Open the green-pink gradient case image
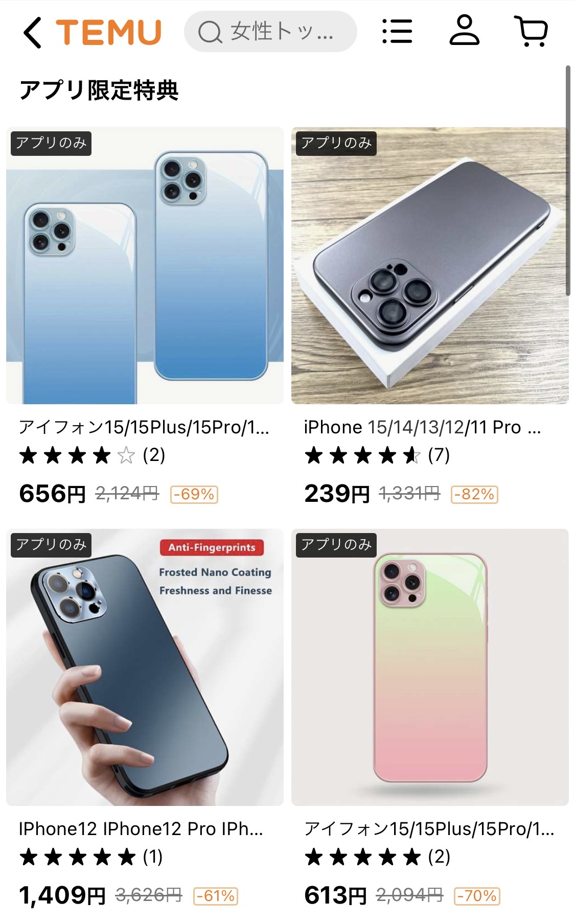 click(x=430, y=667)
